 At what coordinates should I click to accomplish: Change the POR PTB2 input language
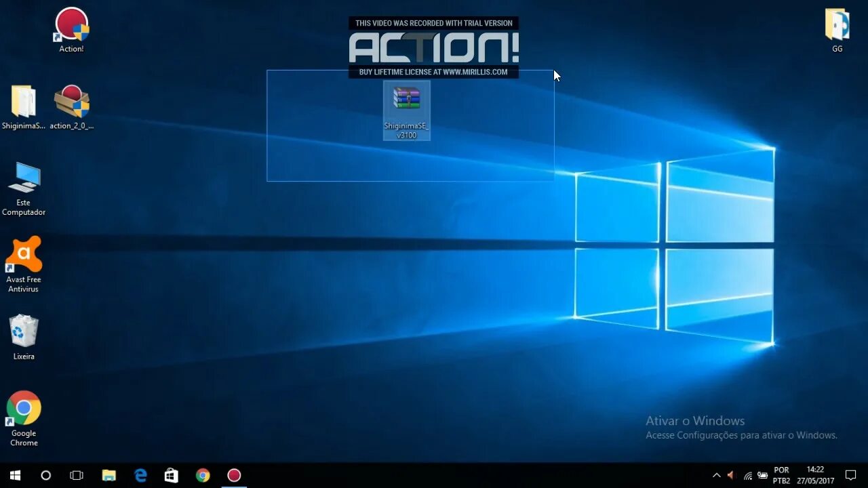pos(781,475)
